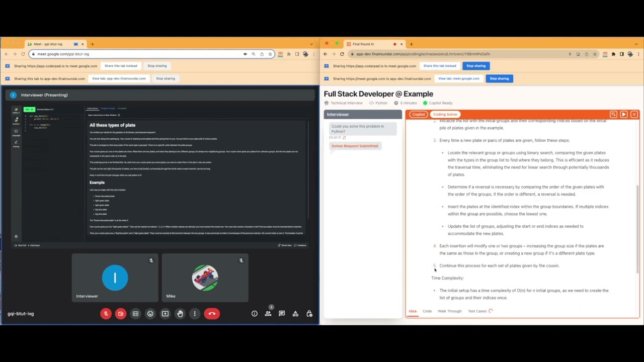
Task: Select the Idea tab
Action: [413, 311]
